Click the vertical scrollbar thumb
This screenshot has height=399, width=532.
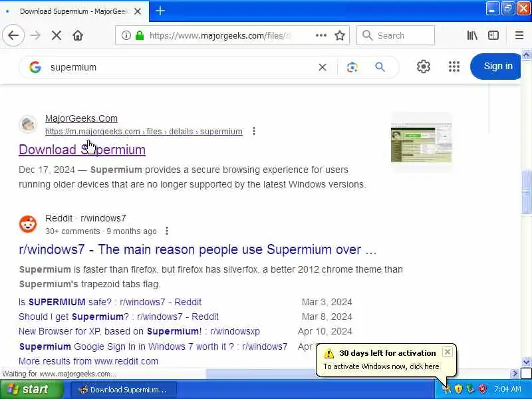pyautogui.click(x=526, y=192)
